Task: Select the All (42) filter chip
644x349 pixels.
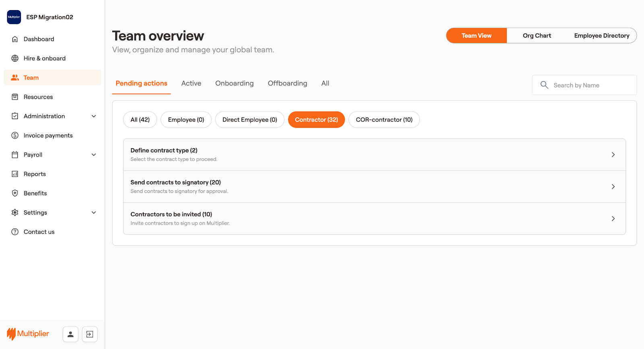Action: tap(140, 120)
